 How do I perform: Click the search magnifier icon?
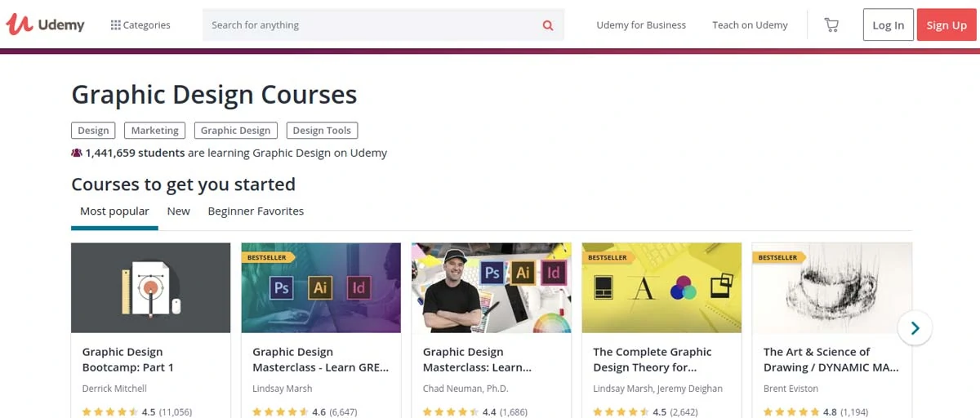(x=548, y=25)
